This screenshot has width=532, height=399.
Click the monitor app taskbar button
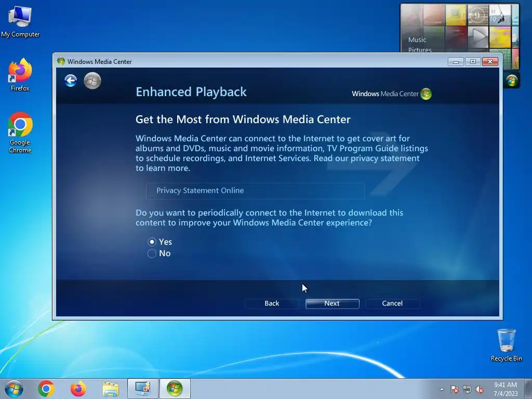pos(142,389)
